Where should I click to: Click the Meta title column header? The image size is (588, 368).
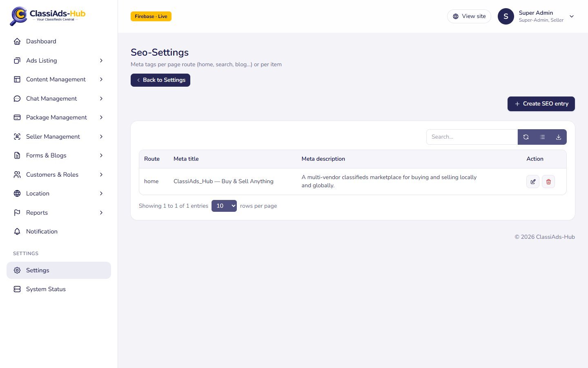pyautogui.click(x=186, y=159)
